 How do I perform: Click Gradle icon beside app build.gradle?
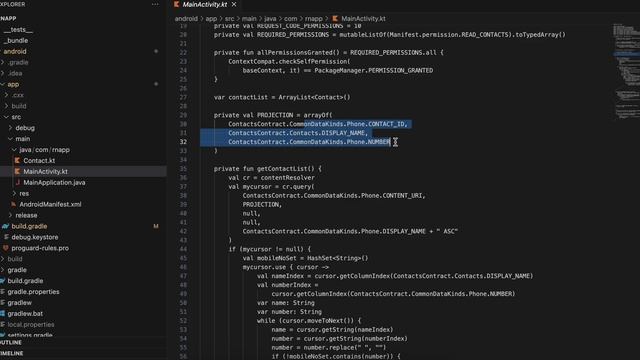5,226
